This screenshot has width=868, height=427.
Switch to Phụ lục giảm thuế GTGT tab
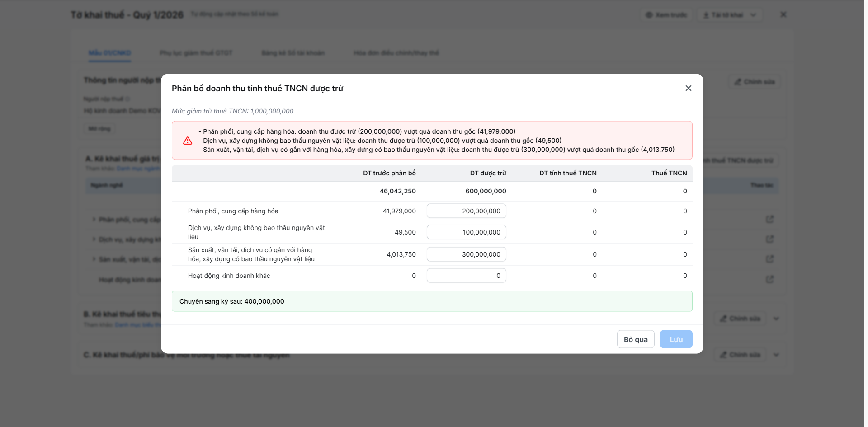[196, 53]
